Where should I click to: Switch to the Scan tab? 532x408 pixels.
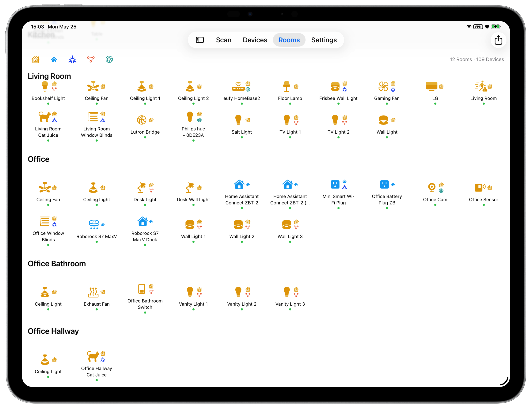coord(223,40)
